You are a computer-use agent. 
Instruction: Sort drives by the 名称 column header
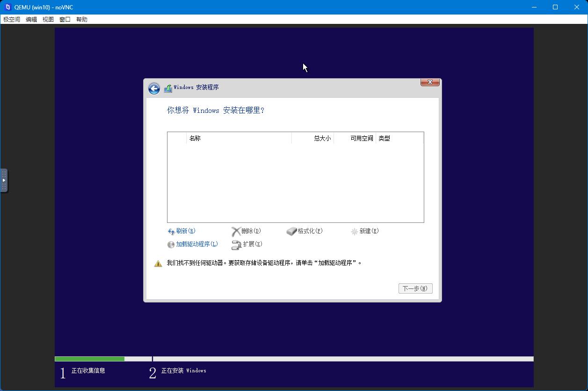(196, 138)
